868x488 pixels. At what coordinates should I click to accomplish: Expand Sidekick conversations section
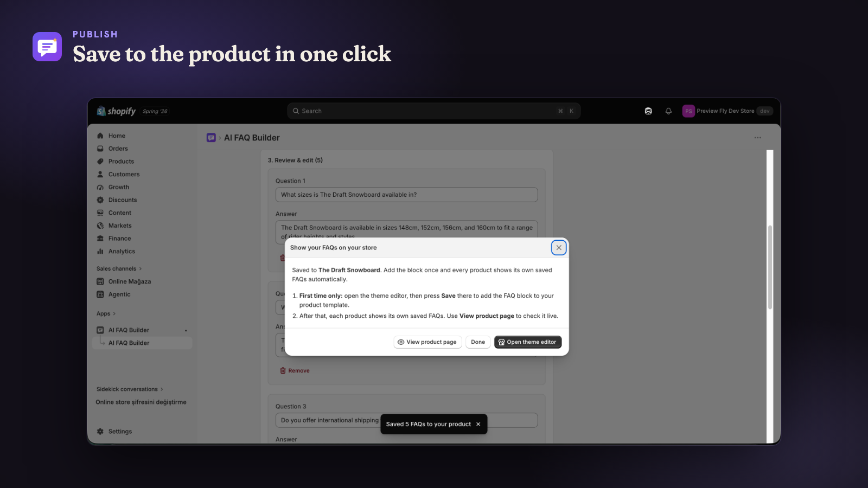[x=130, y=389]
